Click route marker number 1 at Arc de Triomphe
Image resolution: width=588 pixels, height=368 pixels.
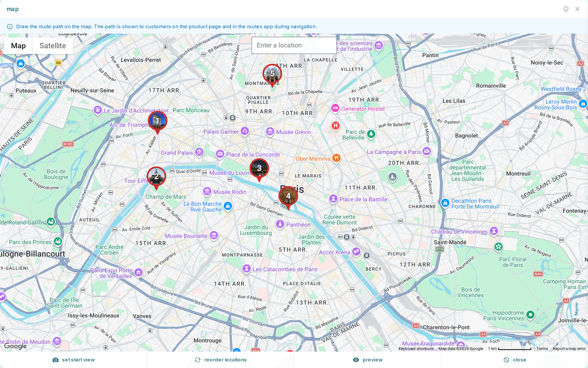157,121
